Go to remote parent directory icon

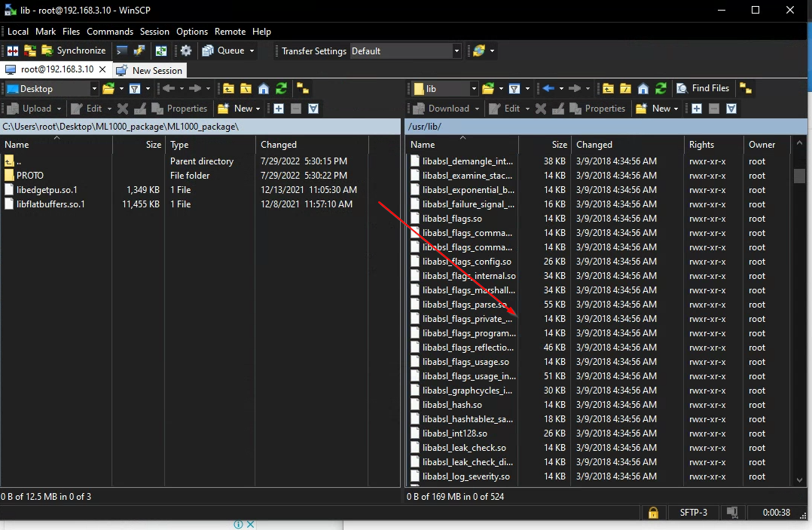click(608, 89)
